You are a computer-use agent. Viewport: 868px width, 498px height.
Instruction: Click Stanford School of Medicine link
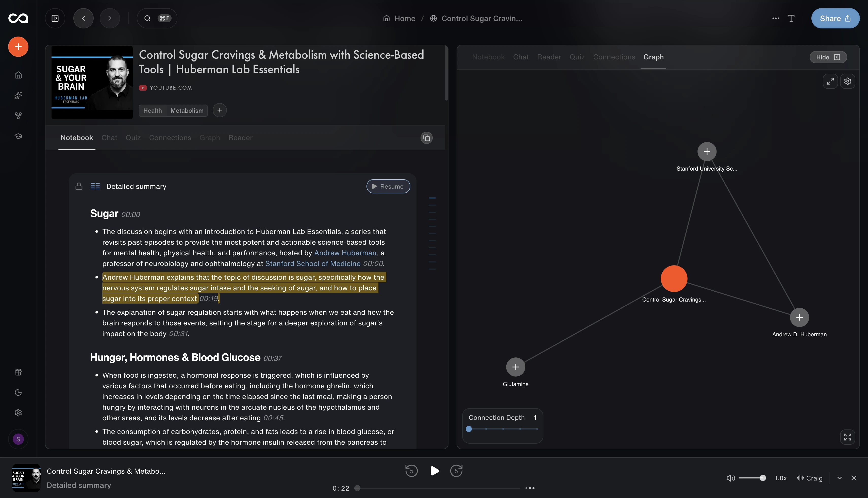[313, 263]
